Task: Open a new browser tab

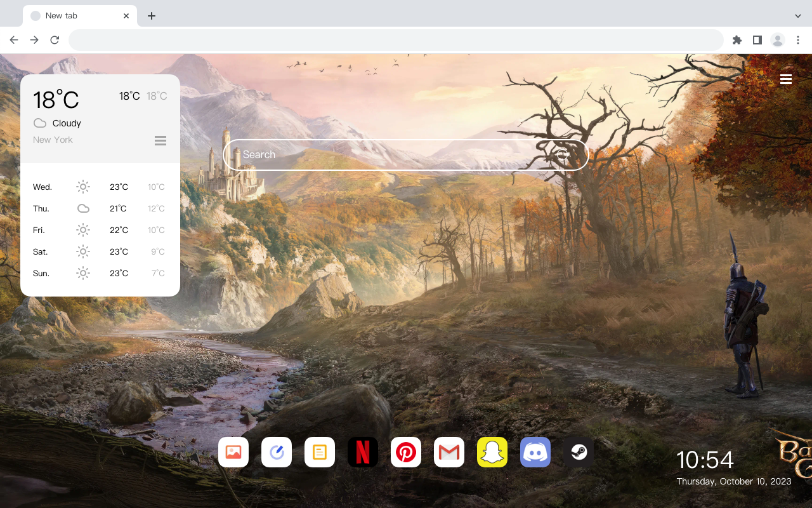Action: [151, 16]
